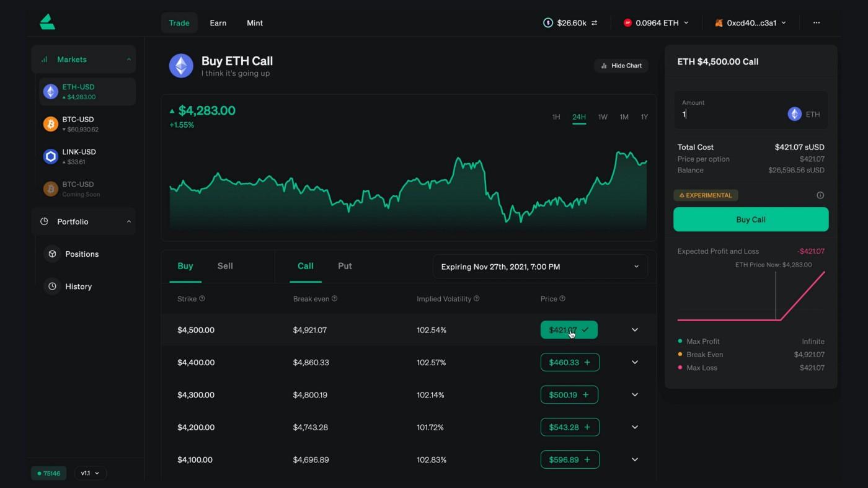Switch to the Put tab
The width and height of the screenshot is (868, 488).
coord(345,265)
